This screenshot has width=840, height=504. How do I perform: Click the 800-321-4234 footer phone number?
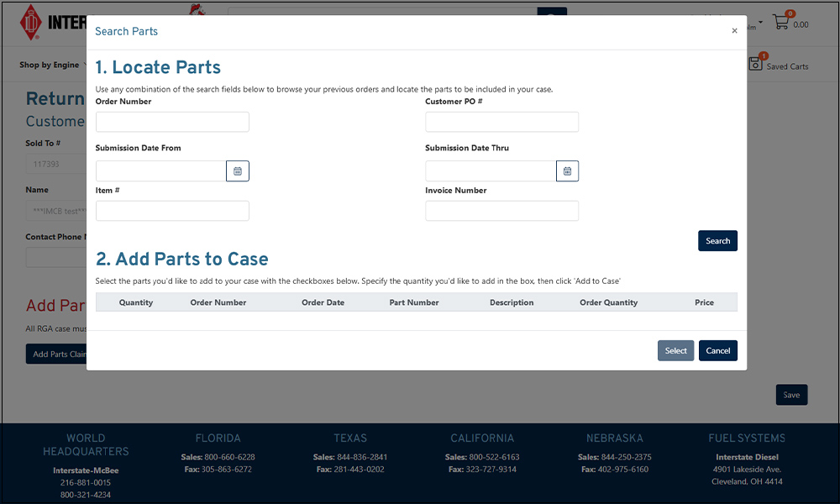tap(86, 495)
